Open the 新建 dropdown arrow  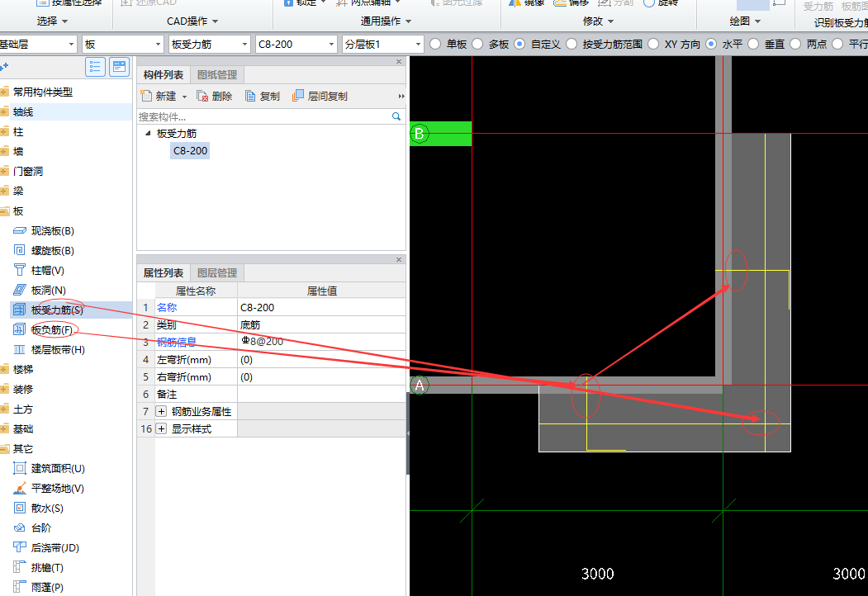point(184,97)
